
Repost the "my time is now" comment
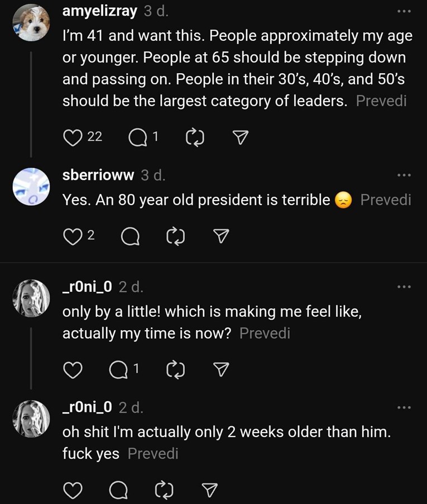[x=175, y=369]
